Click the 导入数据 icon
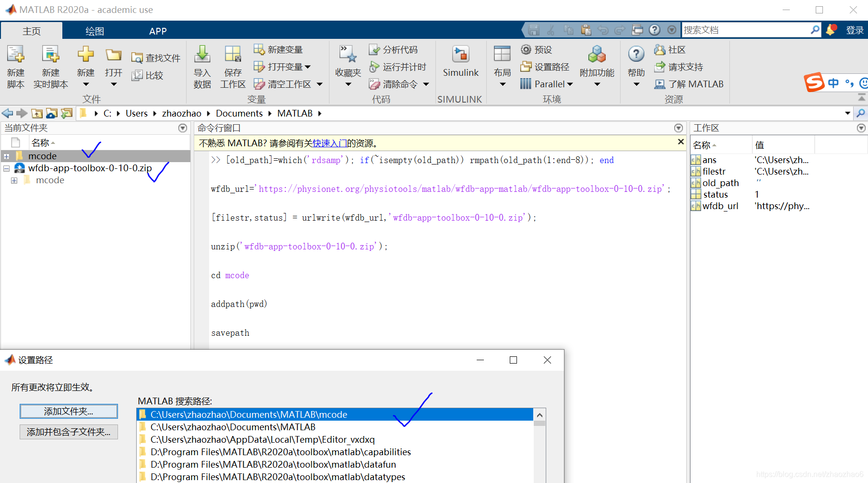The image size is (868, 483). point(202,66)
